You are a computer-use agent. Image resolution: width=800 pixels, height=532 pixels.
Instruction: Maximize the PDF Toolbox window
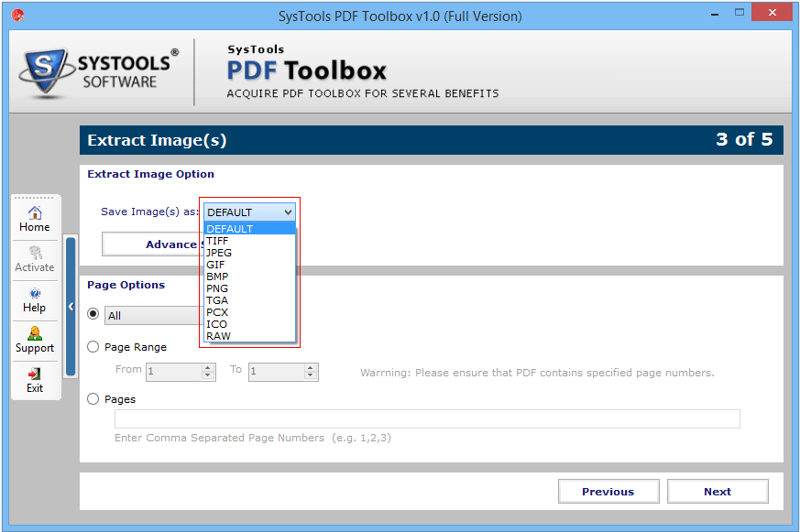[740, 13]
